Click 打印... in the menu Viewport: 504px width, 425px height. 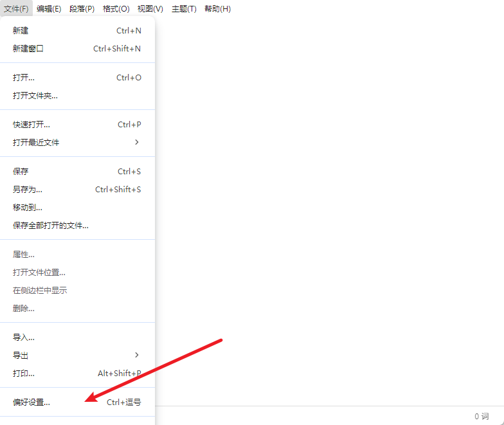tap(24, 374)
